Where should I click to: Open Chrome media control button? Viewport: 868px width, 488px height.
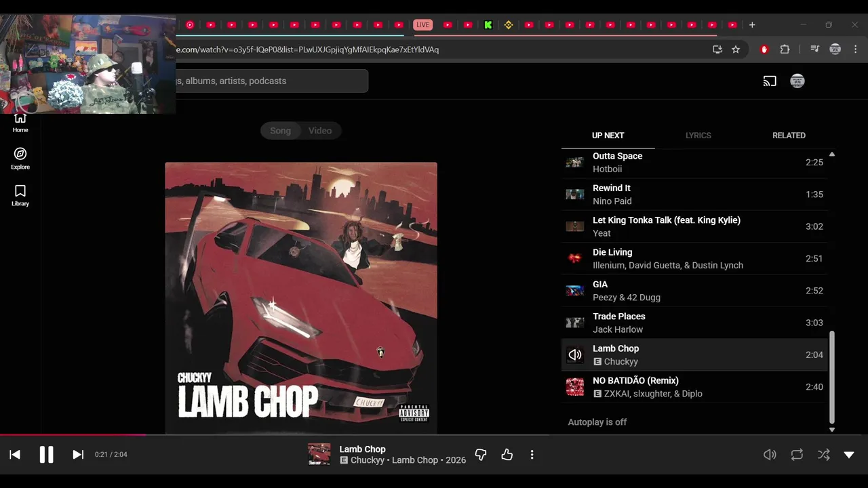point(815,49)
